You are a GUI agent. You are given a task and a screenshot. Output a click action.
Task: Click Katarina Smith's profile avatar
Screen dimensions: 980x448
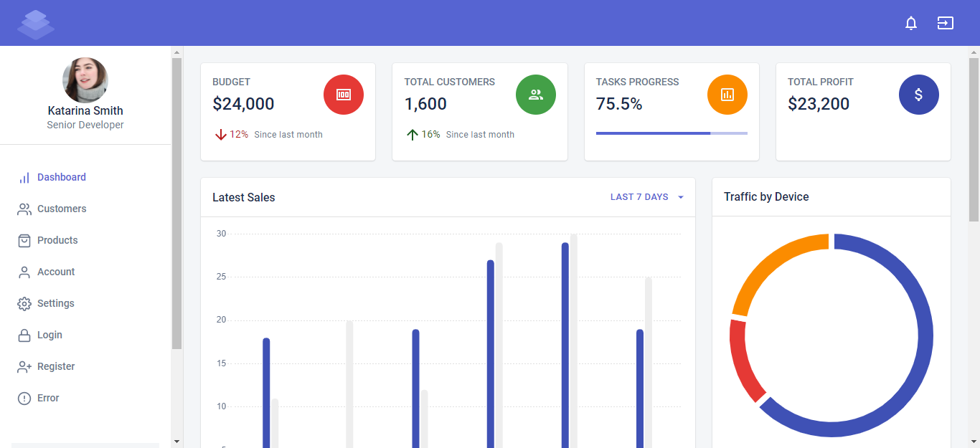pyautogui.click(x=85, y=80)
